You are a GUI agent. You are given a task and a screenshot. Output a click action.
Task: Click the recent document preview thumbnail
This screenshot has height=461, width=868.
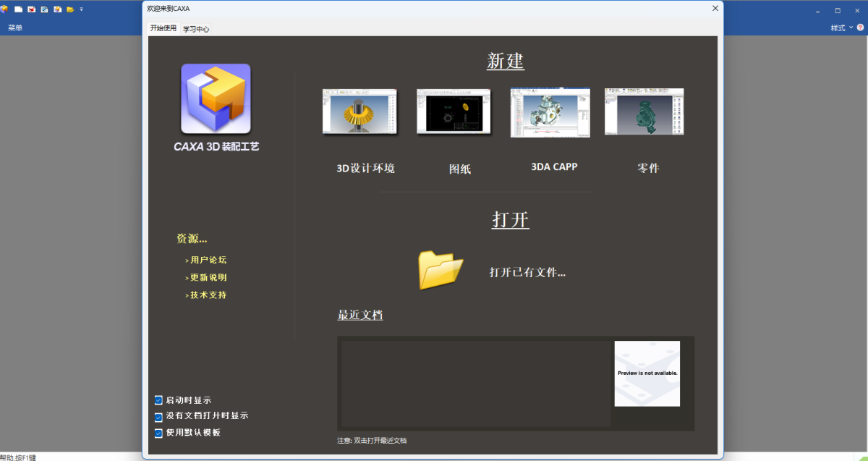coord(647,373)
